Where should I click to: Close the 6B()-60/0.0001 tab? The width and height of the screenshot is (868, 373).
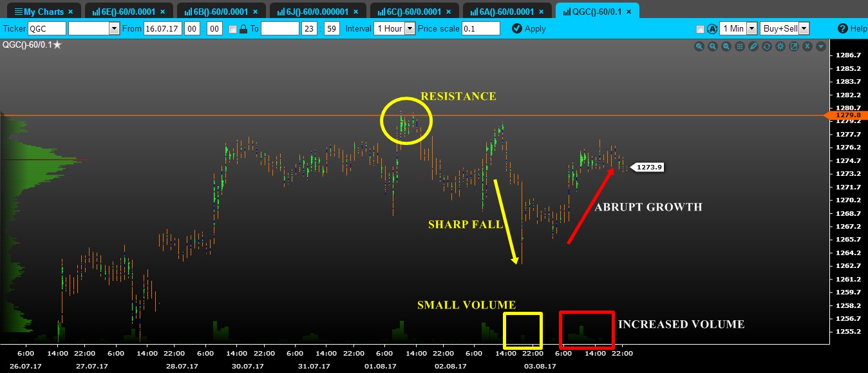coord(254,12)
